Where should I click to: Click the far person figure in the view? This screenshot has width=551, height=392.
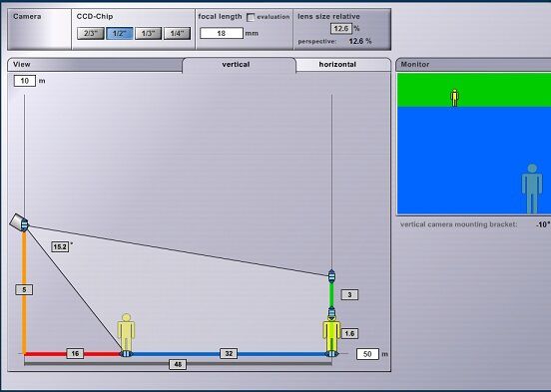(331, 334)
